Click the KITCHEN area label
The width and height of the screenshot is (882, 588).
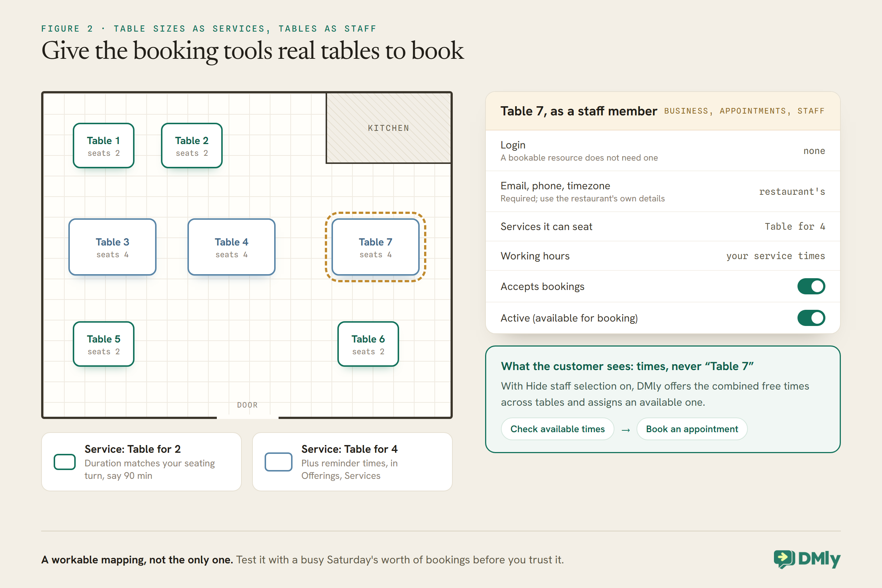tap(388, 128)
